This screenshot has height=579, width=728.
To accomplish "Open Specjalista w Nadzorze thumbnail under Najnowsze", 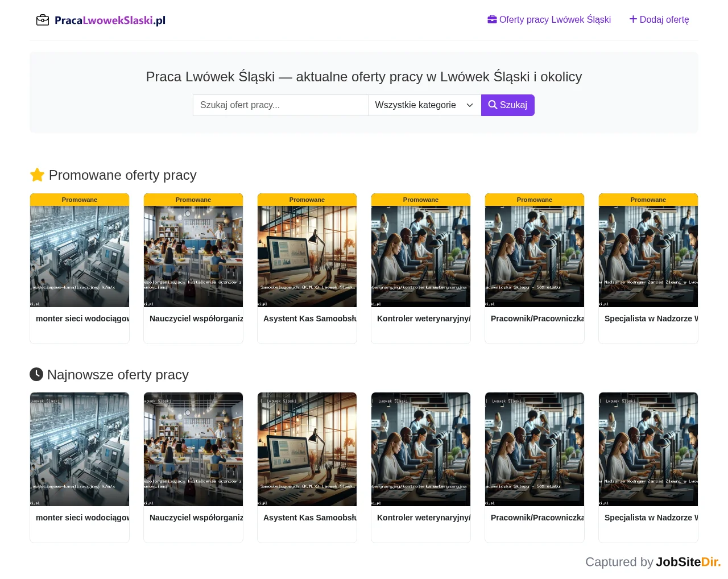I will coord(648,449).
